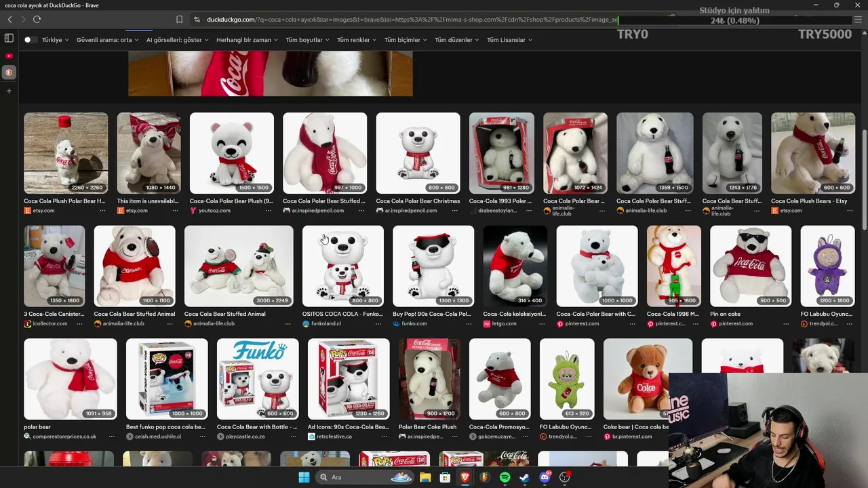This screenshot has height=488, width=868.
Task: Go back to the previous page in Brave
Action: 9,20
